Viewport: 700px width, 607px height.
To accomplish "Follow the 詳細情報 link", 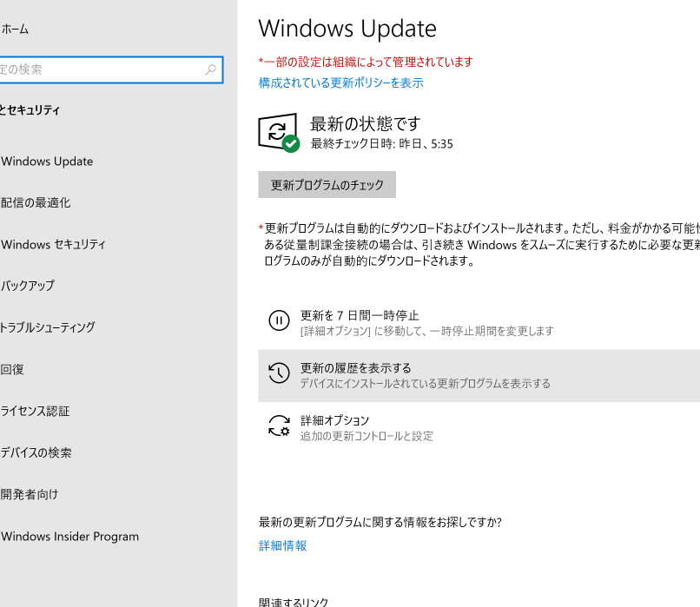I will [282, 546].
